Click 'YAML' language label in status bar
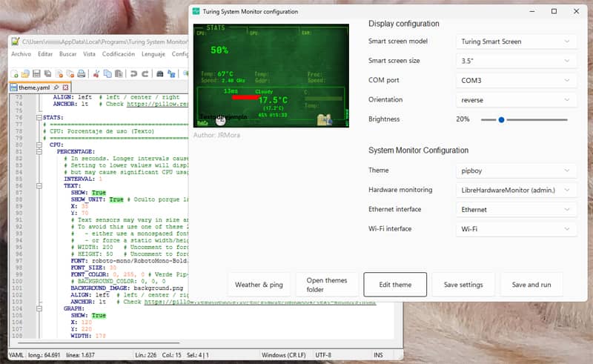Screen dimensions: 593x364 click(x=16, y=355)
